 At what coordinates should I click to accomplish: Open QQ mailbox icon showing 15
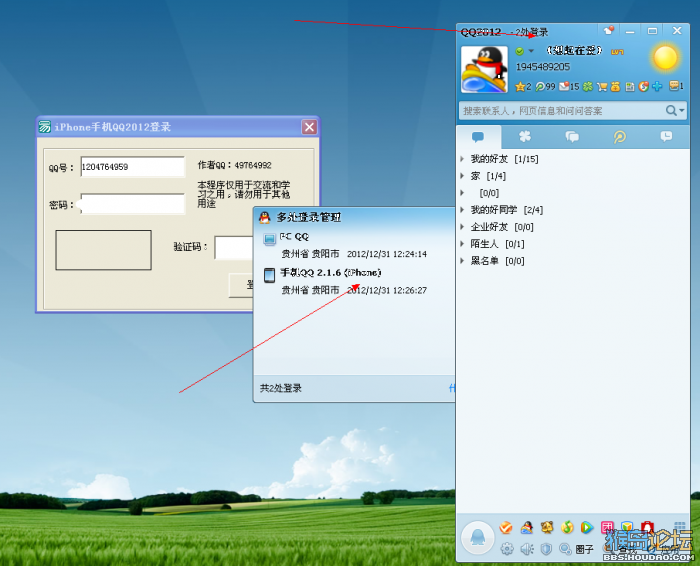pos(569,87)
